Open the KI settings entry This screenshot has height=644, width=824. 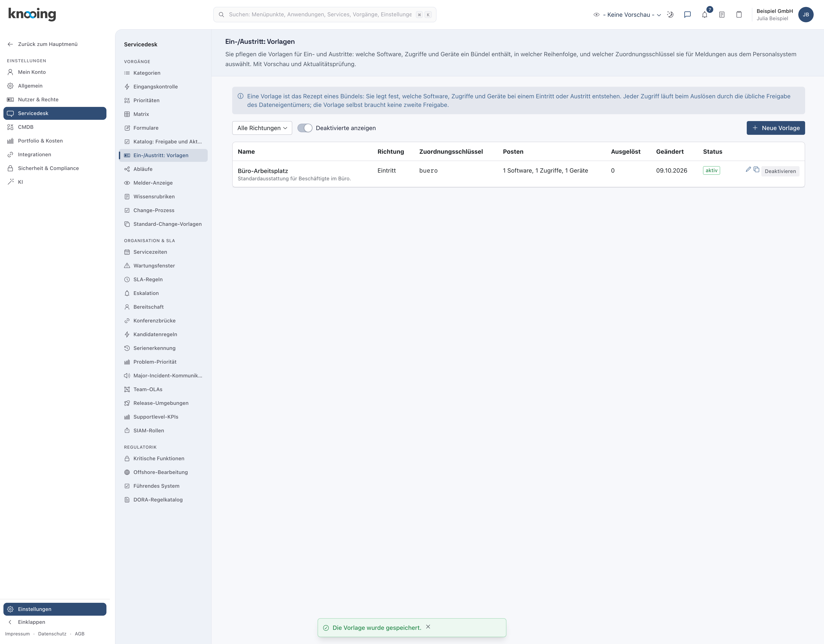(x=55, y=182)
